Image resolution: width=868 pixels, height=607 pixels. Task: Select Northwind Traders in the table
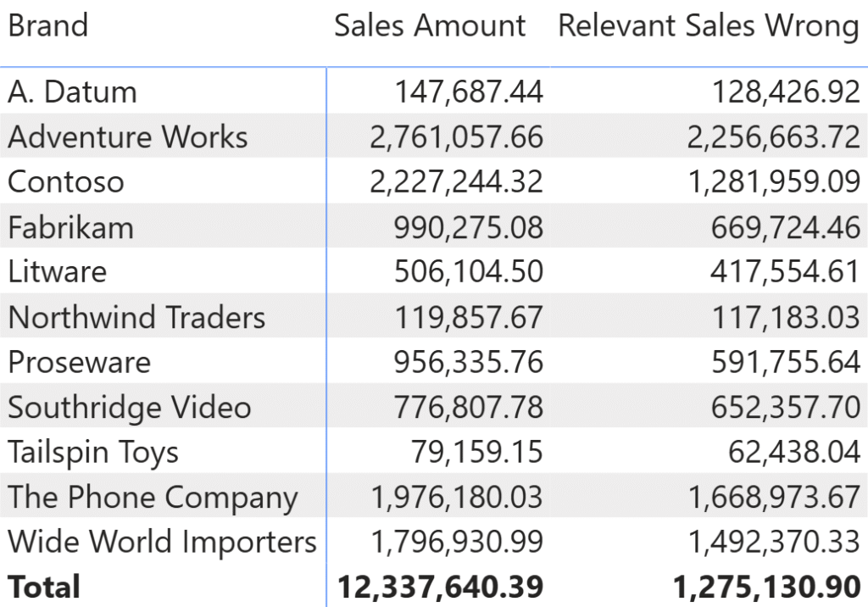pyautogui.click(x=136, y=317)
